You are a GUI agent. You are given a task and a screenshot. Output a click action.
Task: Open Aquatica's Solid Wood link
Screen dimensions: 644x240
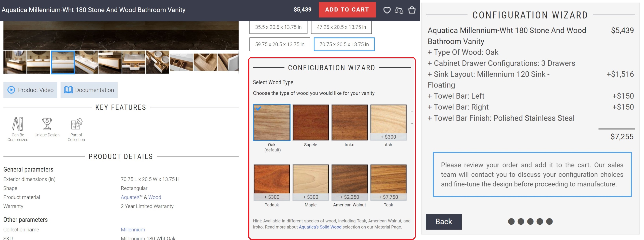pyautogui.click(x=320, y=227)
